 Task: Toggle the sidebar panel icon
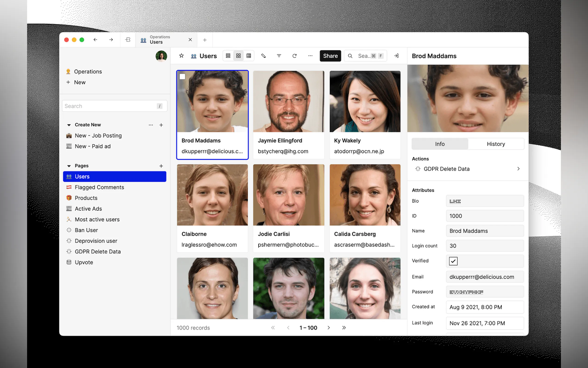coord(128,40)
